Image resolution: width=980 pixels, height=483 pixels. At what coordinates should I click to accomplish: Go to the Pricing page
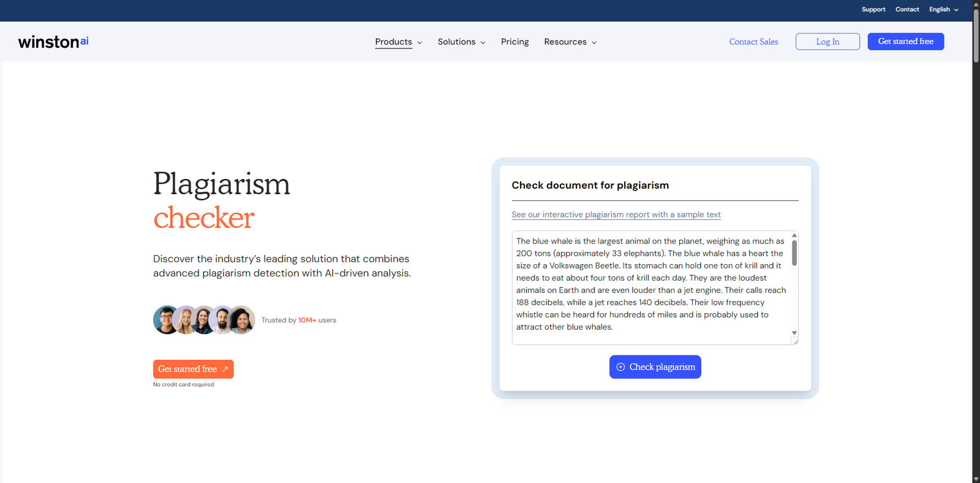(514, 42)
